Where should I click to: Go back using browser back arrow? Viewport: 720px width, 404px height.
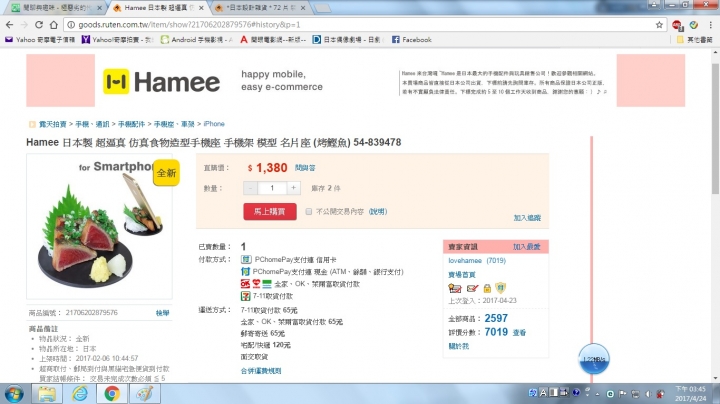[10, 25]
